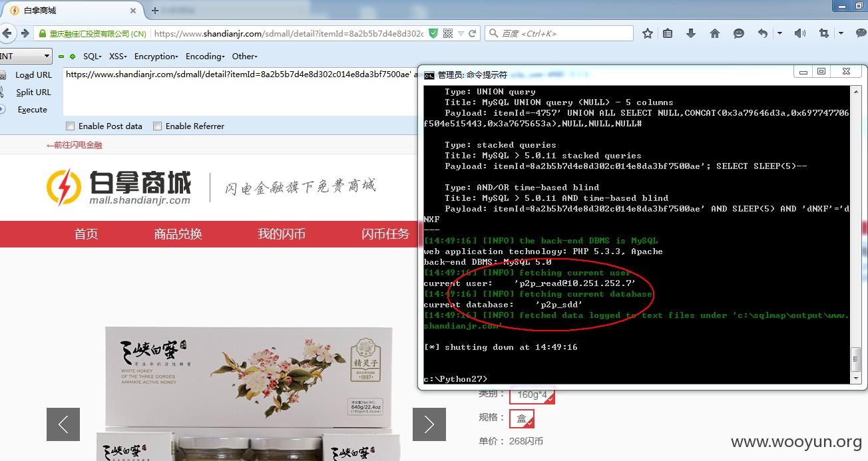Click the smiley chat bubble icon

[x=738, y=33]
